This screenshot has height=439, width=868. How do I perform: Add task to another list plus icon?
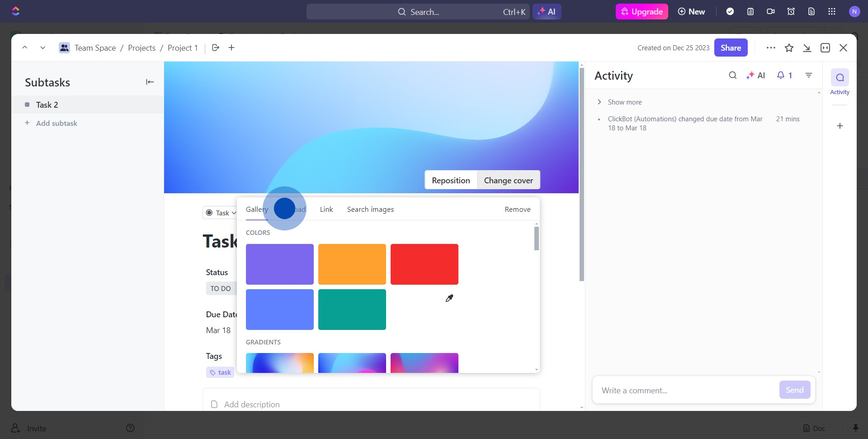[231, 48]
